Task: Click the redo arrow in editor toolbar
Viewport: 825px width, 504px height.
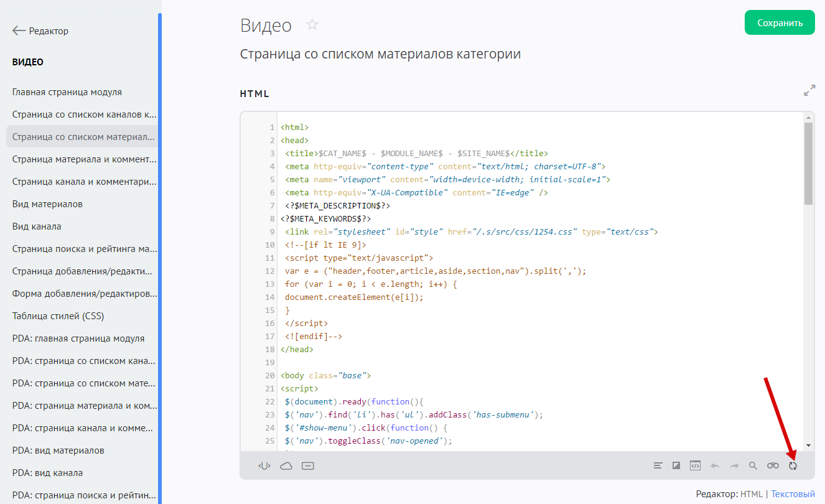Action: [x=734, y=465]
